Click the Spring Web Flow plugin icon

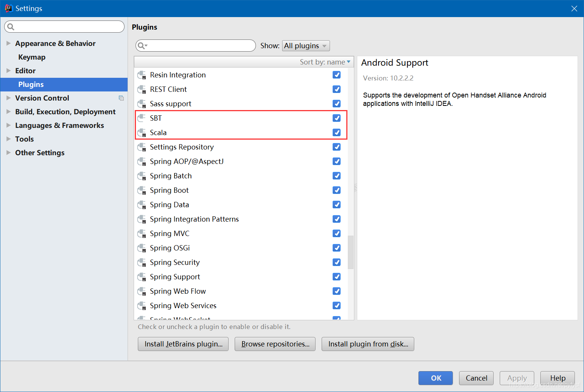[x=142, y=291]
